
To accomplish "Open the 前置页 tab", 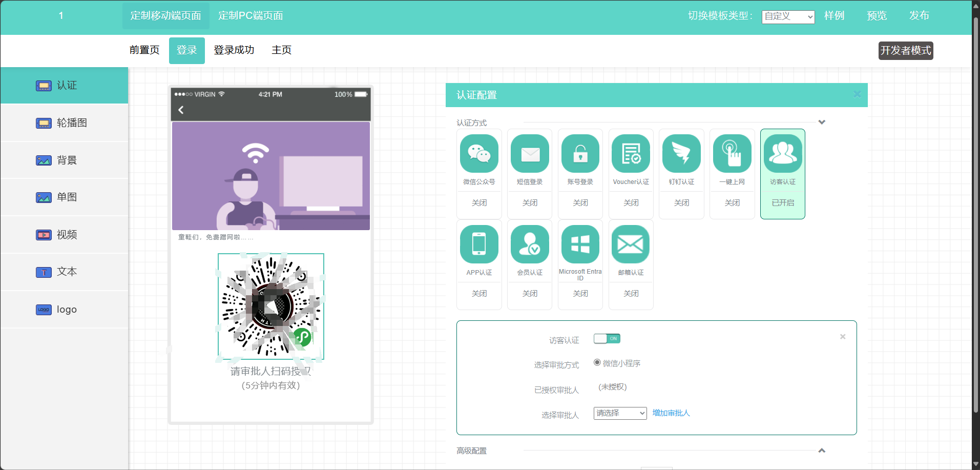I will (x=144, y=50).
